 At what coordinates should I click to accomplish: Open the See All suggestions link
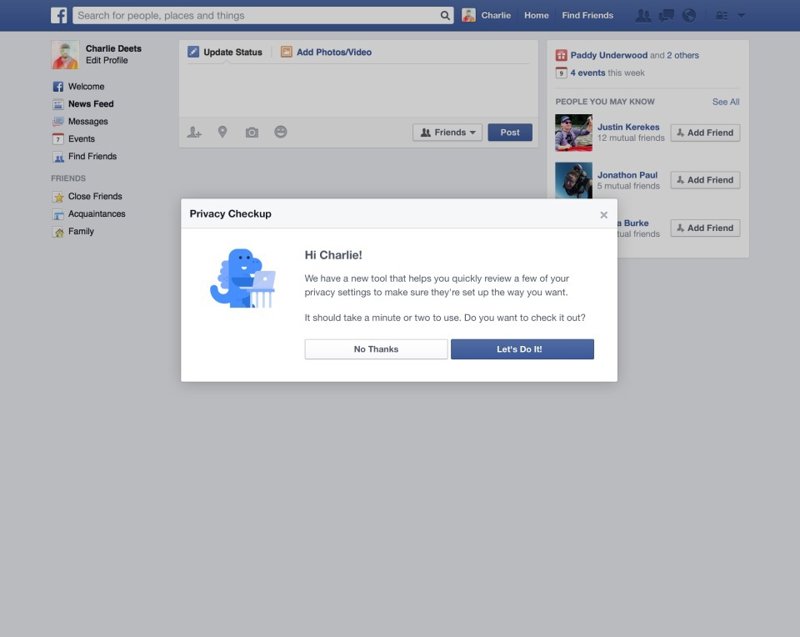725,102
